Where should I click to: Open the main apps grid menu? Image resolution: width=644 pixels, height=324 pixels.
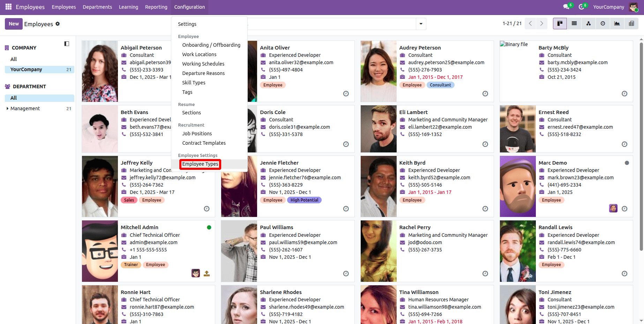pos(8,7)
